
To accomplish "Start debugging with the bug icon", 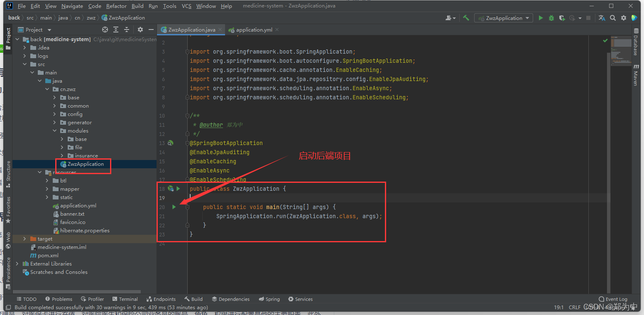I will pos(551,18).
